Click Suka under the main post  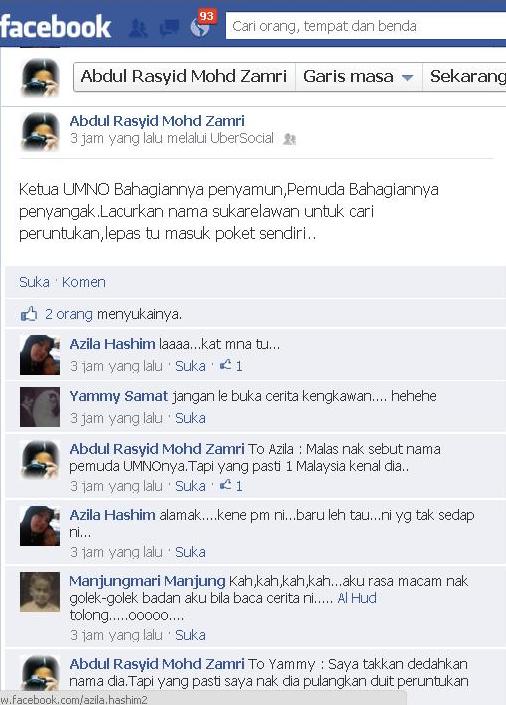pos(34,282)
